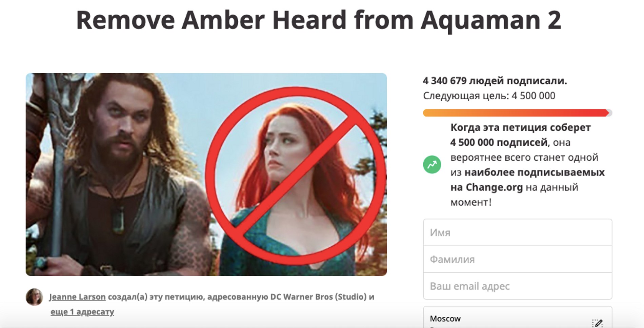This screenshot has width=644, height=328.
Task: Click into the Имя input field
Action: point(518,232)
